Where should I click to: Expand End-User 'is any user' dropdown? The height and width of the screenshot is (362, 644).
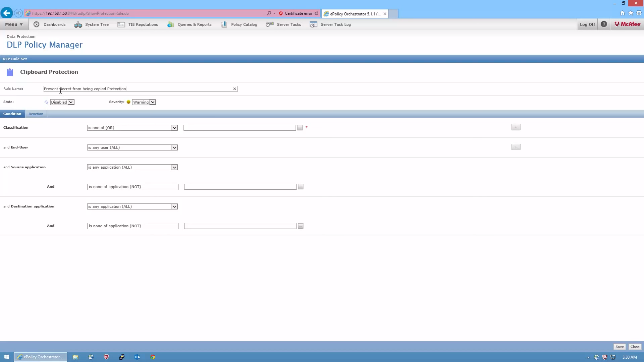(x=174, y=147)
